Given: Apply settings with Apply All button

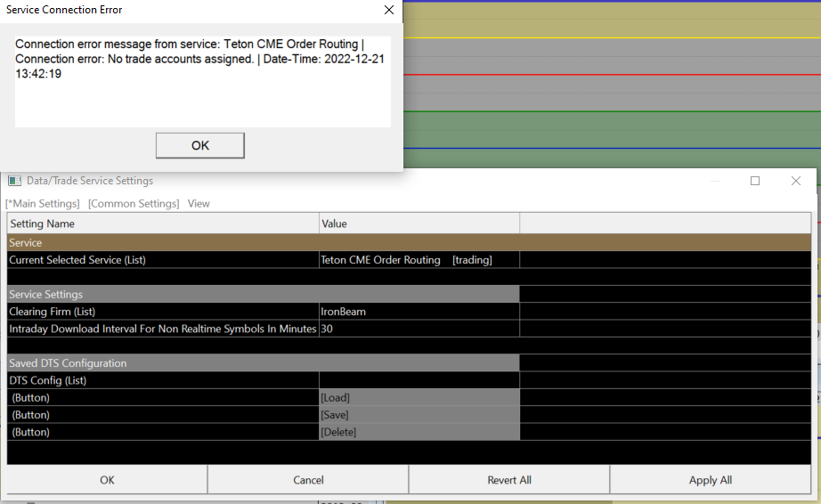Looking at the screenshot, I should tap(711, 480).
